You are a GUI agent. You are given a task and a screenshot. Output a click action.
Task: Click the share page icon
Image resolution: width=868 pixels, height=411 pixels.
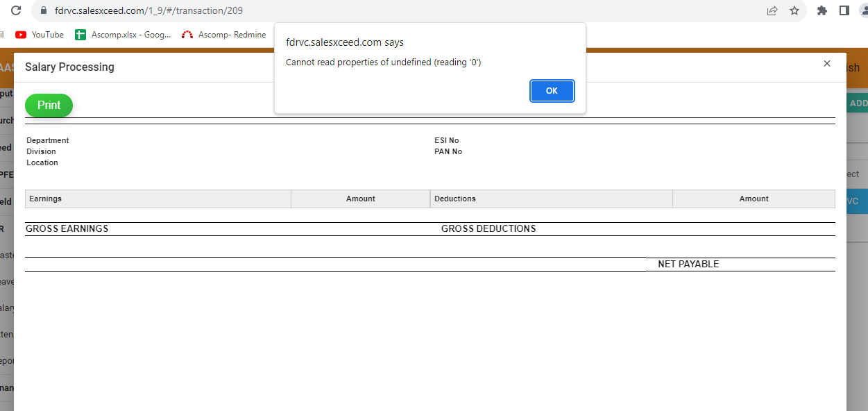772,11
